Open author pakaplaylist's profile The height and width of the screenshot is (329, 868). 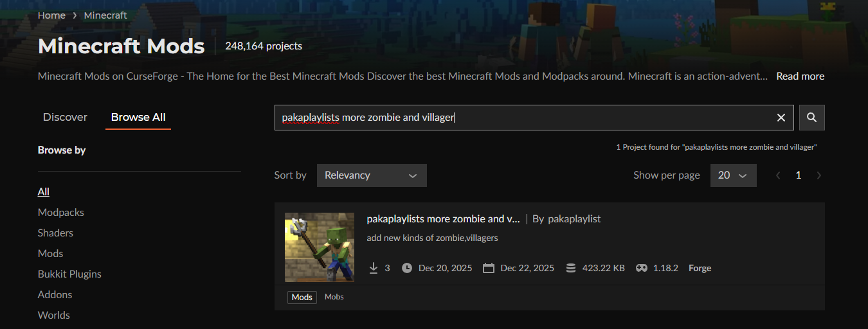(x=574, y=218)
